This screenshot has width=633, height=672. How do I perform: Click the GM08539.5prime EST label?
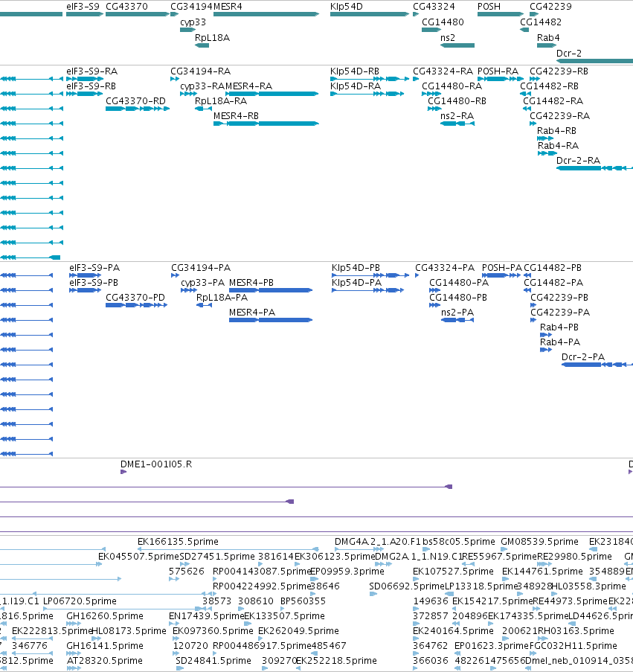[539, 542]
